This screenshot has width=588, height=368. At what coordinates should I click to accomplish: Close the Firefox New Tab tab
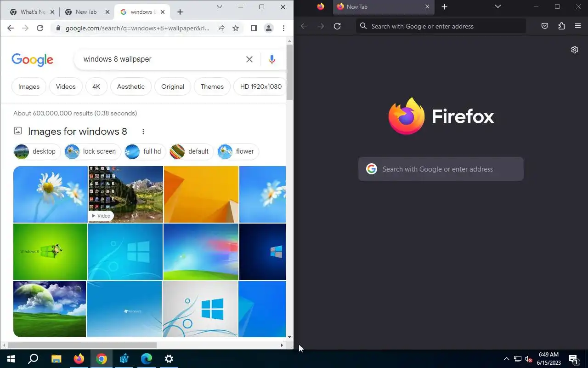[427, 7]
